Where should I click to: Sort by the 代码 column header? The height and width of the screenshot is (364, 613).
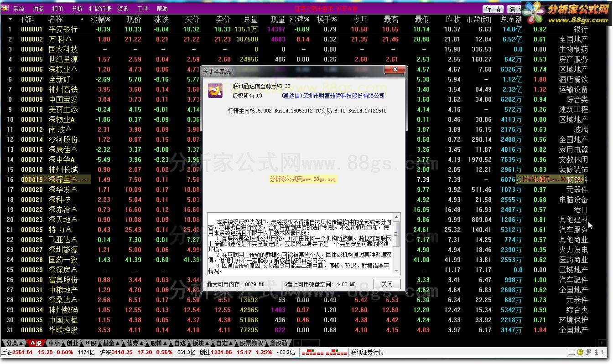(28, 19)
